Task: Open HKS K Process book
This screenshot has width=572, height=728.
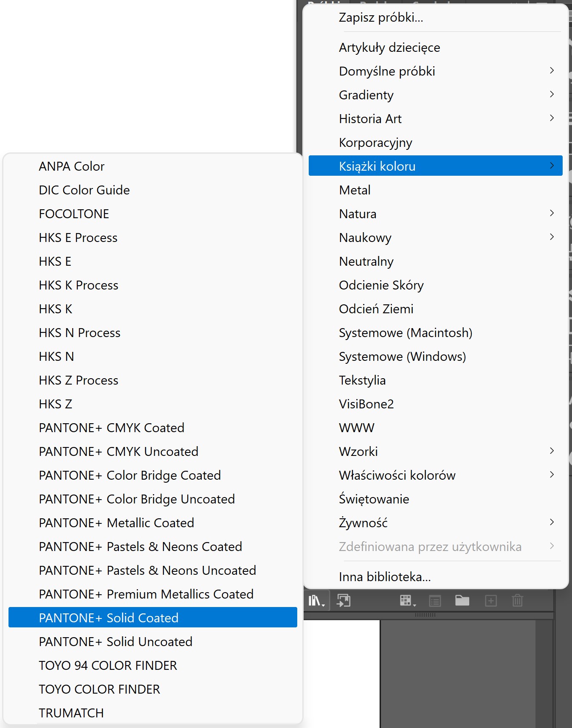Action: 153,285
